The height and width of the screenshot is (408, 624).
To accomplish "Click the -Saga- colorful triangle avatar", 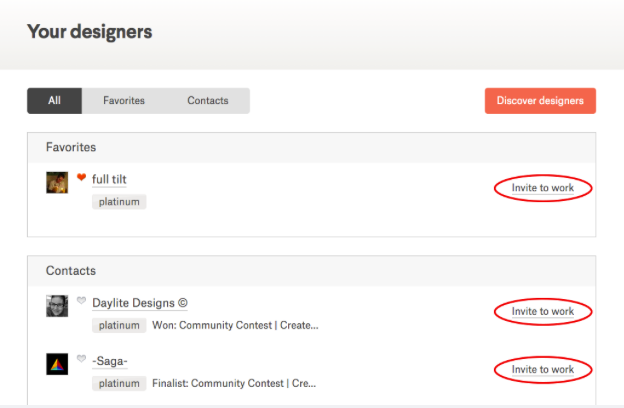I will pyautogui.click(x=57, y=363).
